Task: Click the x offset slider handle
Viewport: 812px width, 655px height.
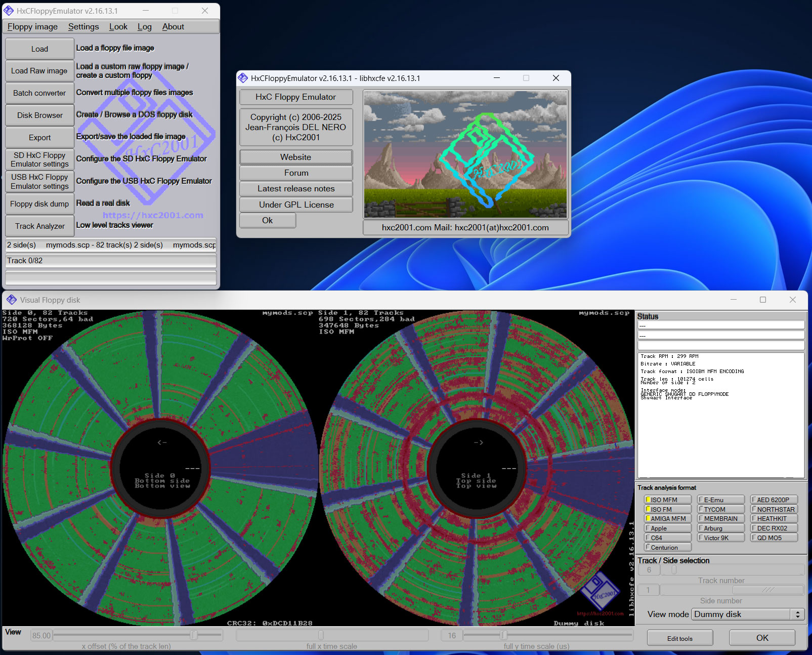Action: (194, 635)
